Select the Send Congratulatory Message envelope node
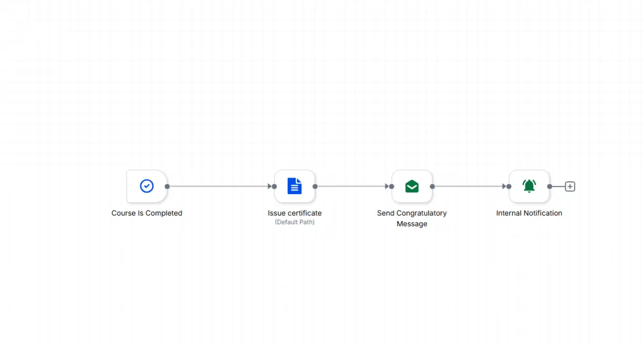Viewport: 644px width, 346px height. (x=412, y=186)
